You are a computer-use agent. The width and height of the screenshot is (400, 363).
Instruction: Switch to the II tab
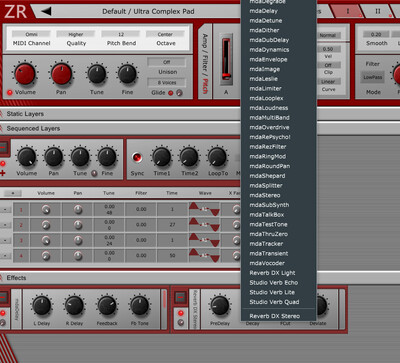tap(378, 11)
